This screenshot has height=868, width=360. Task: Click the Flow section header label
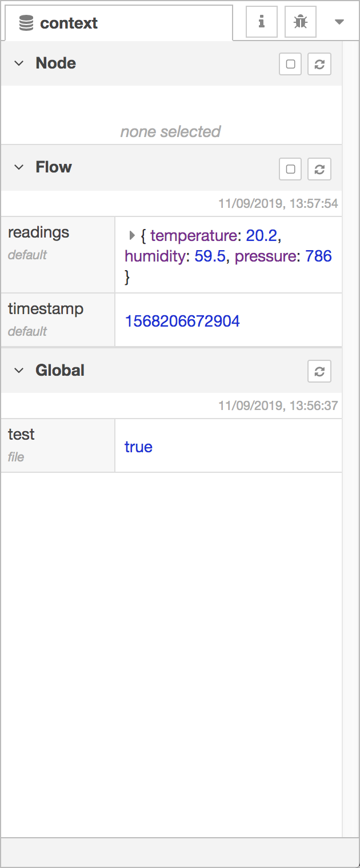pyautogui.click(x=53, y=167)
